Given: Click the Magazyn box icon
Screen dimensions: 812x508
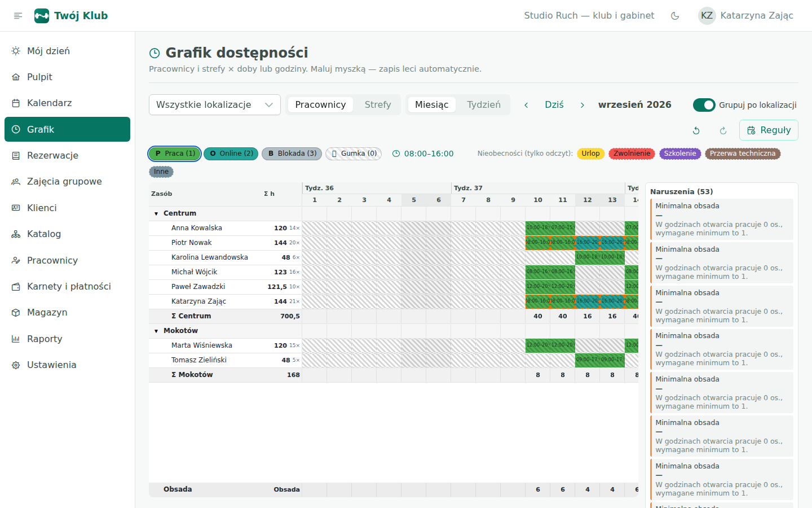Looking at the screenshot, I should (16, 313).
